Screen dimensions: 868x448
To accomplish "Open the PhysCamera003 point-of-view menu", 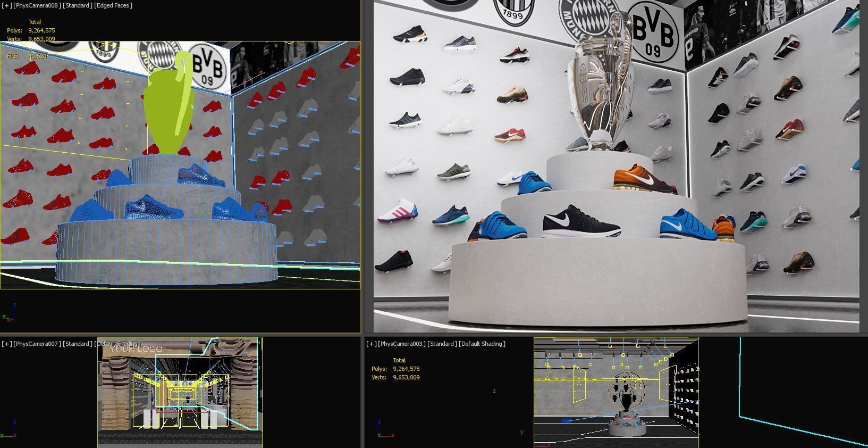I will pos(402,344).
